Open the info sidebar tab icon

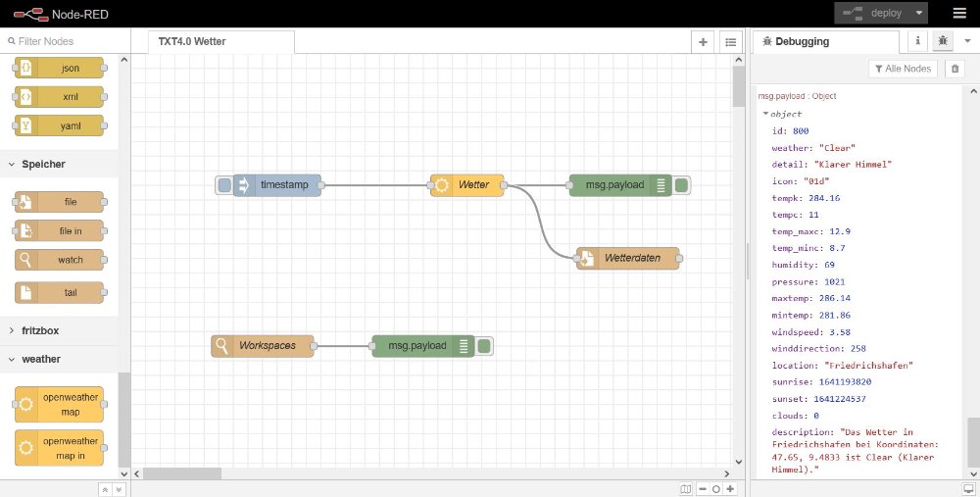coord(916,41)
